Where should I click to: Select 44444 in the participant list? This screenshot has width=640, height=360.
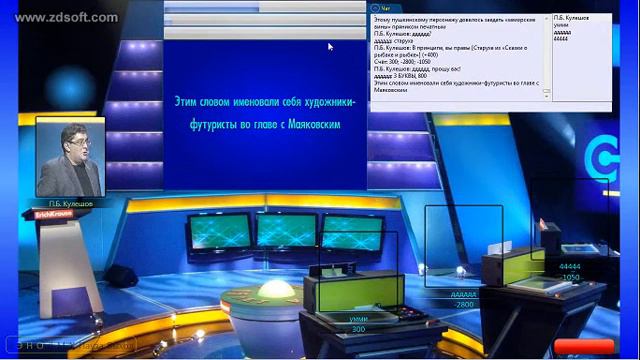pyautogui.click(x=561, y=39)
